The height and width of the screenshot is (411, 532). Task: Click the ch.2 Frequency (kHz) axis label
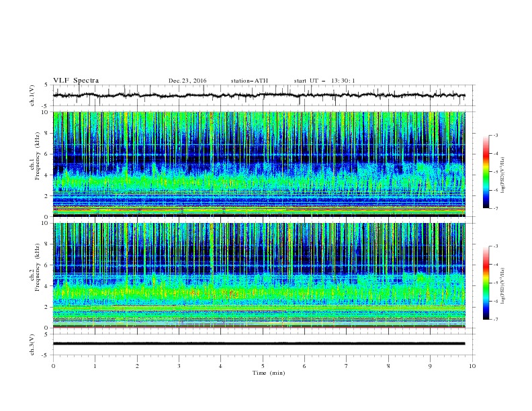[35, 275]
